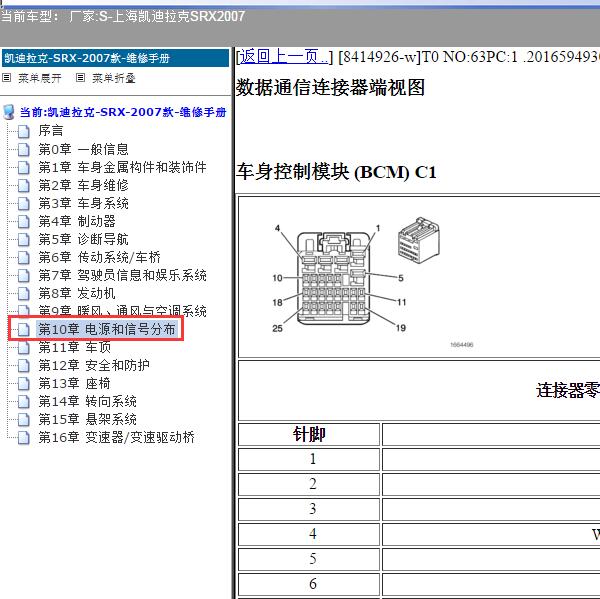Click the page icon beside 第1章
600x599 pixels.
(x=24, y=167)
